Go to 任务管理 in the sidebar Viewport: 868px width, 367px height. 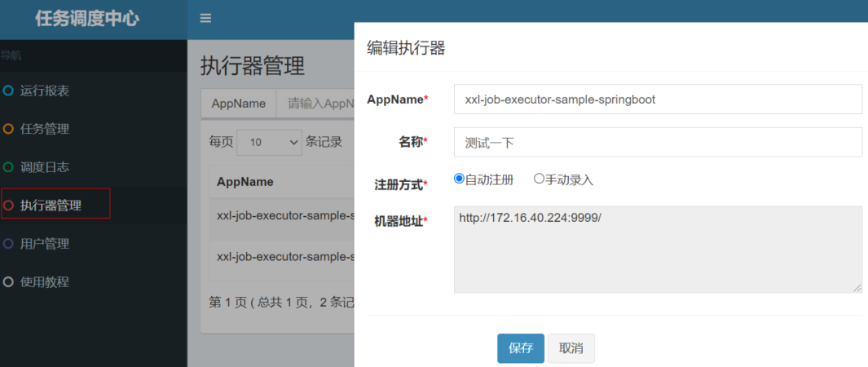45,129
